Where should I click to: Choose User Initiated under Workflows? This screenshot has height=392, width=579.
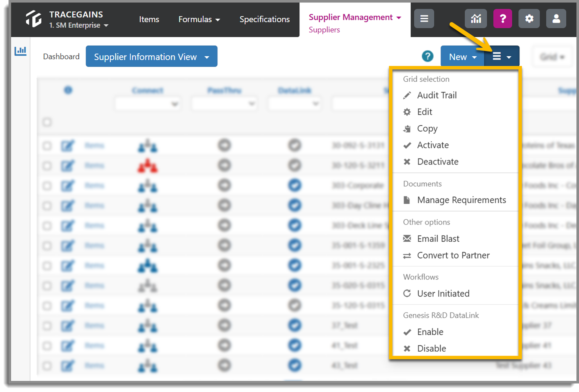point(443,293)
